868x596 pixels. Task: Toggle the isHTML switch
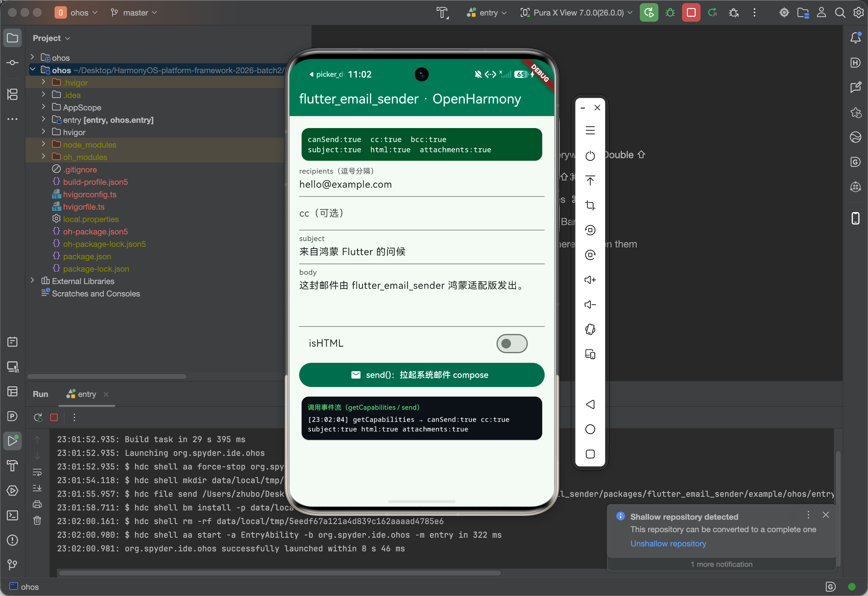512,343
